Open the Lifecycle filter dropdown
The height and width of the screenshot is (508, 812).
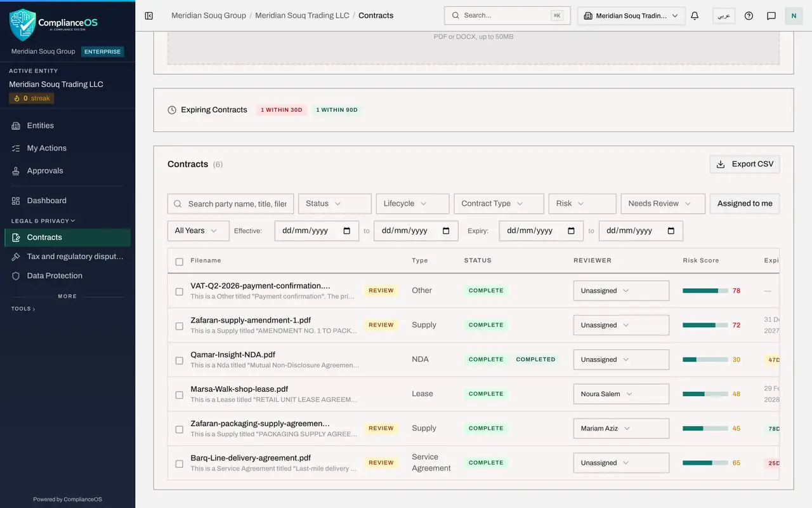[412, 204]
